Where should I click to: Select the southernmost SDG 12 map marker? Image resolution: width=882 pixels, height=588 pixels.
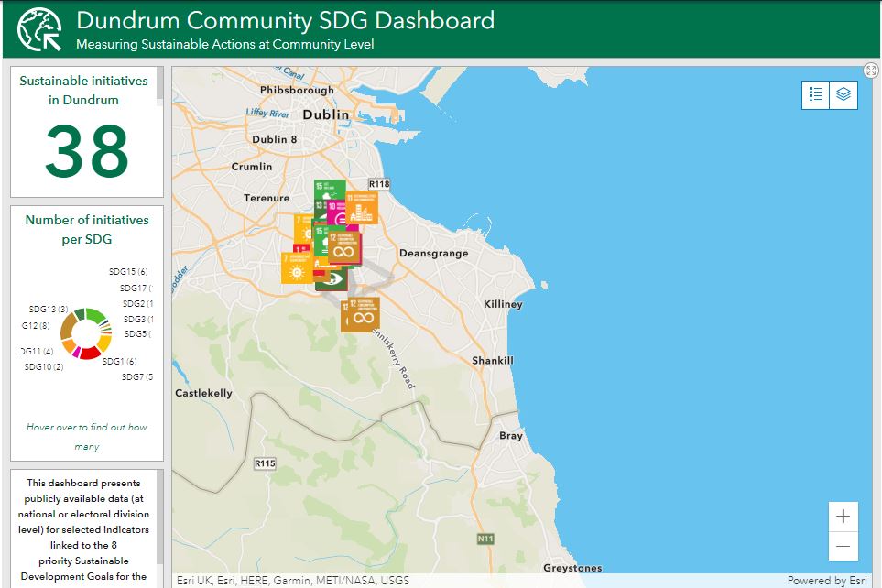pos(360,314)
